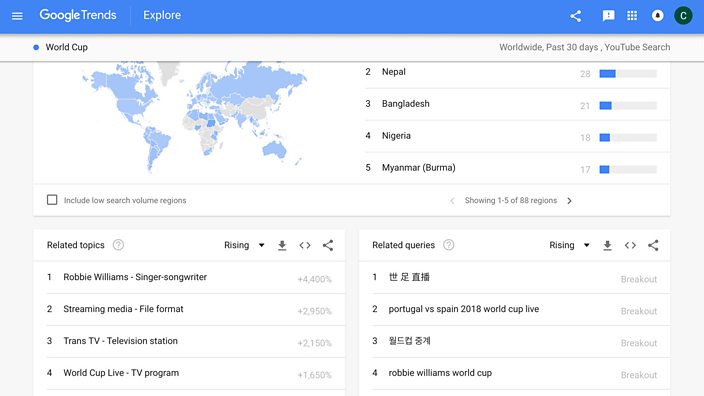This screenshot has width=704, height=396.
Task: Click the +4,400% value for Robbie Williams
Action: [x=314, y=279]
